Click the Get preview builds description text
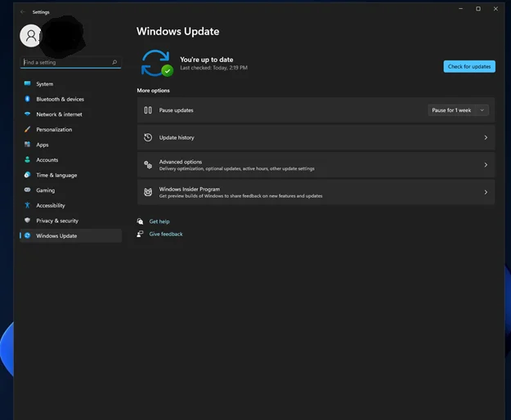Screen dimensions: 511x420 pyautogui.click(x=241, y=196)
